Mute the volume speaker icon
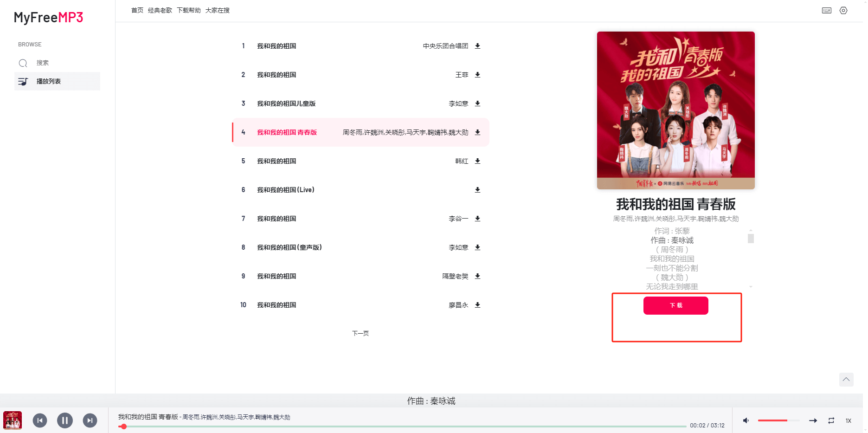This screenshot has width=868, height=433. [x=746, y=420]
